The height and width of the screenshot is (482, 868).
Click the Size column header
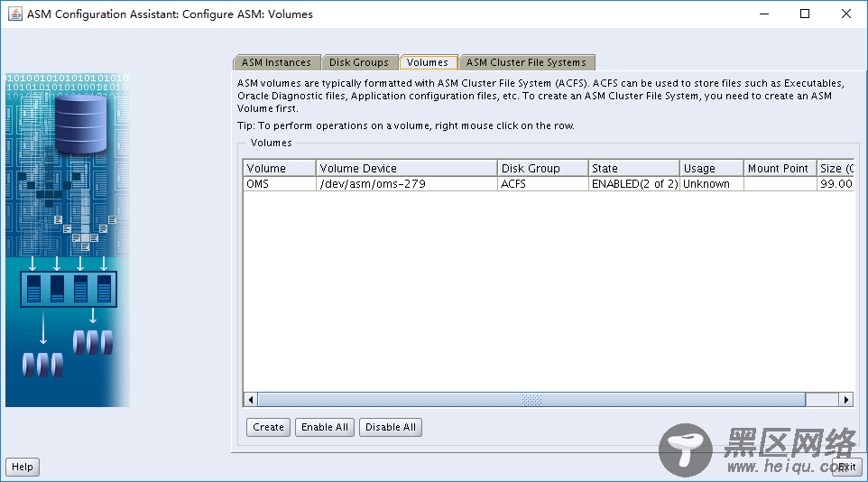[x=836, y=169]
